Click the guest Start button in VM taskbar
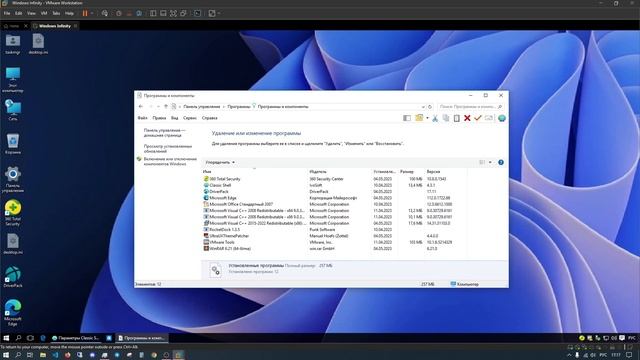 pos(6,338)
